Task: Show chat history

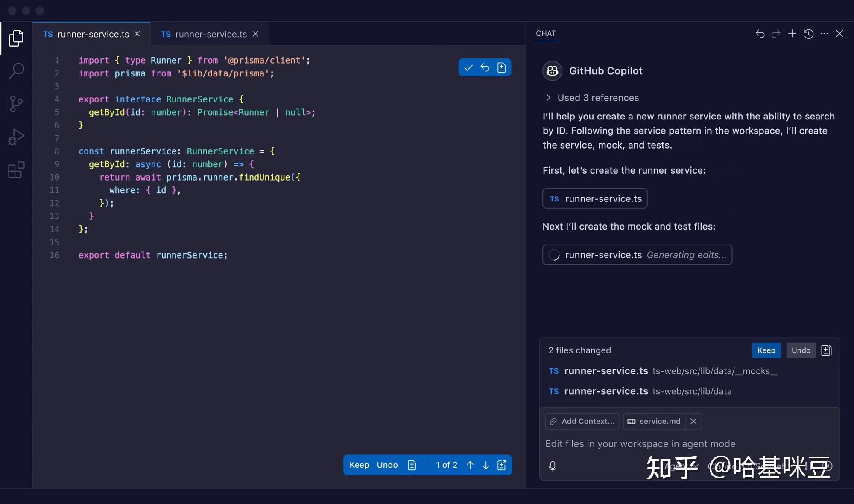Action: point(808,34)
